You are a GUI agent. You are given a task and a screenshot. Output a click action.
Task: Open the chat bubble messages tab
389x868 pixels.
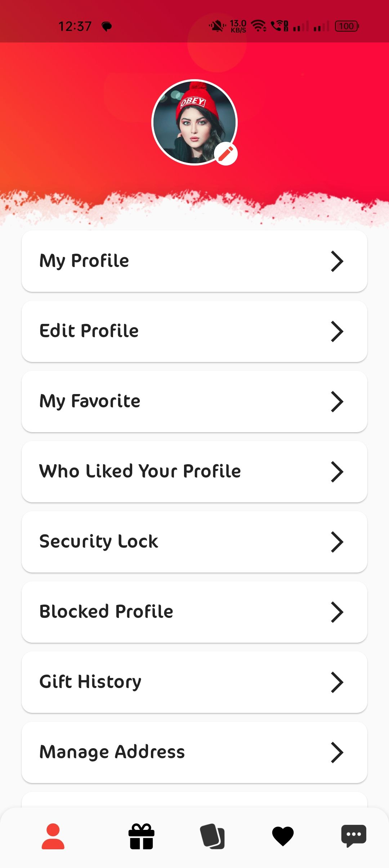point(354,836)
